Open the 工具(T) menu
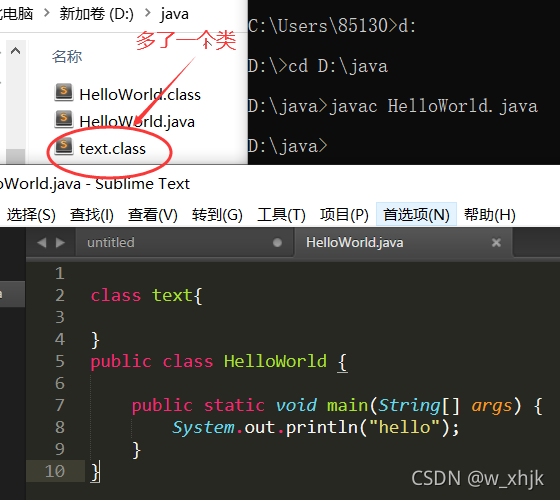Viewport: 560px width, 500px height. coord(281,215)
